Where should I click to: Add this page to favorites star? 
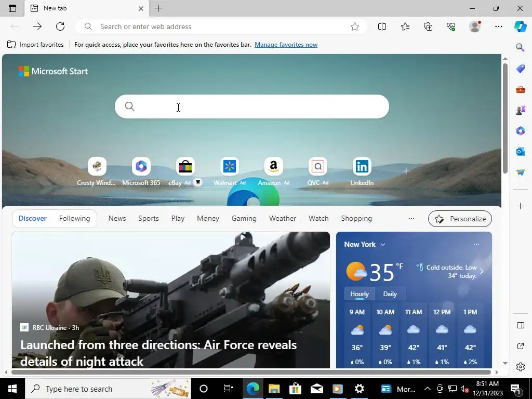pyautogui.click(x=354, y=26)
